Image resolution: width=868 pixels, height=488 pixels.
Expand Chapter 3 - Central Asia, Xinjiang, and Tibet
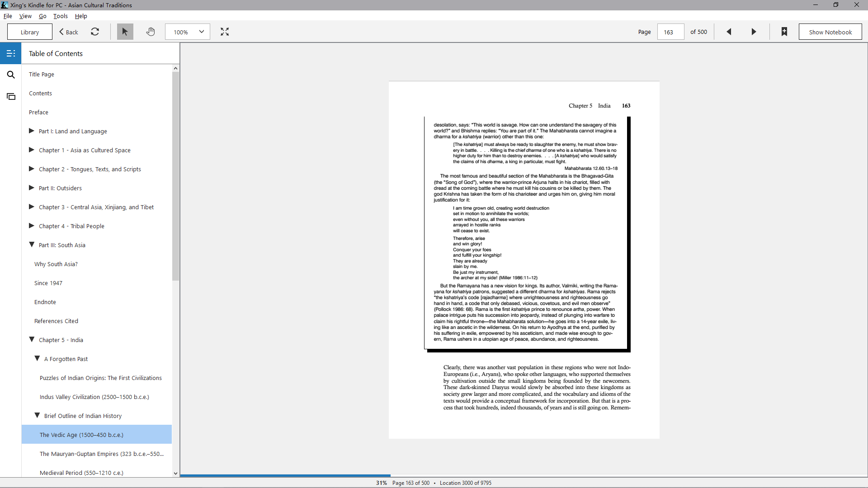coord(32,206)
